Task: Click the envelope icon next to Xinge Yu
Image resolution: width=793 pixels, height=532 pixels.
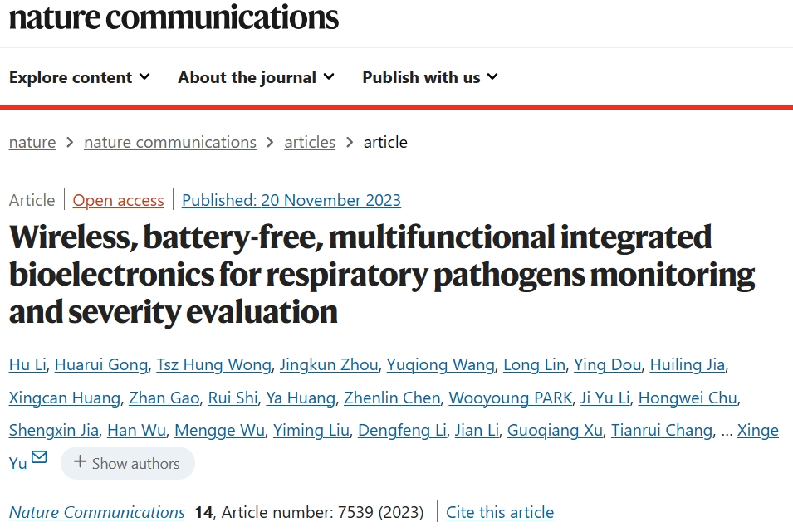Action: (x=39, y=457)
